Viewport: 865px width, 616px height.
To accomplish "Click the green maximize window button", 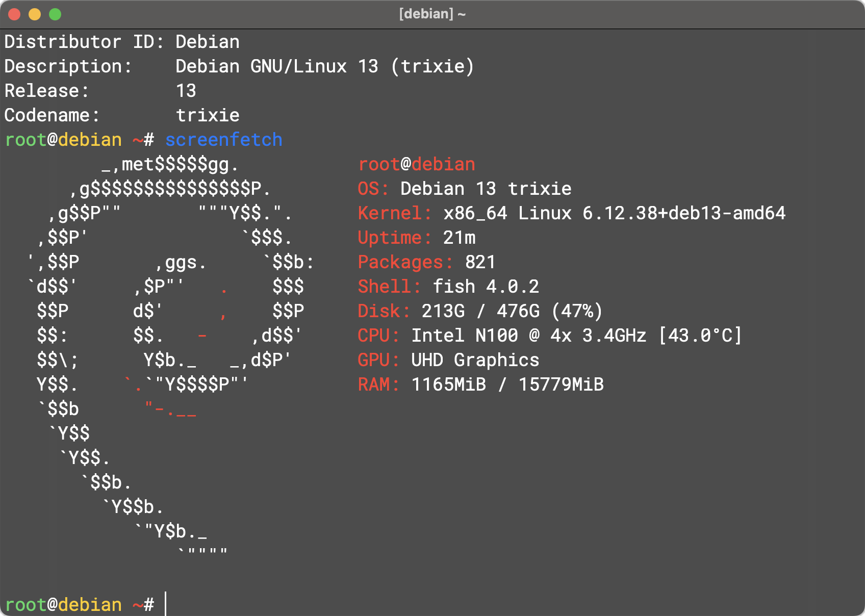I will 55,14.
